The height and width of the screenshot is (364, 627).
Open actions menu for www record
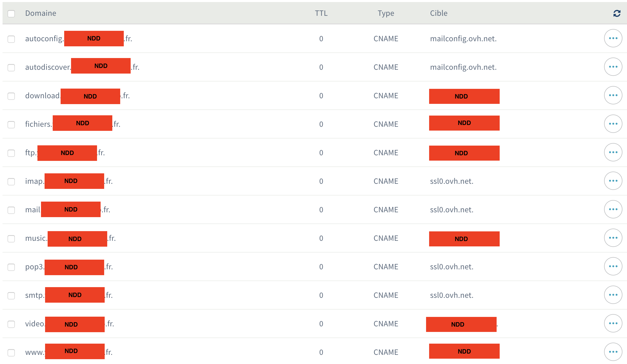pyautogui.click(x=613, y=352)
